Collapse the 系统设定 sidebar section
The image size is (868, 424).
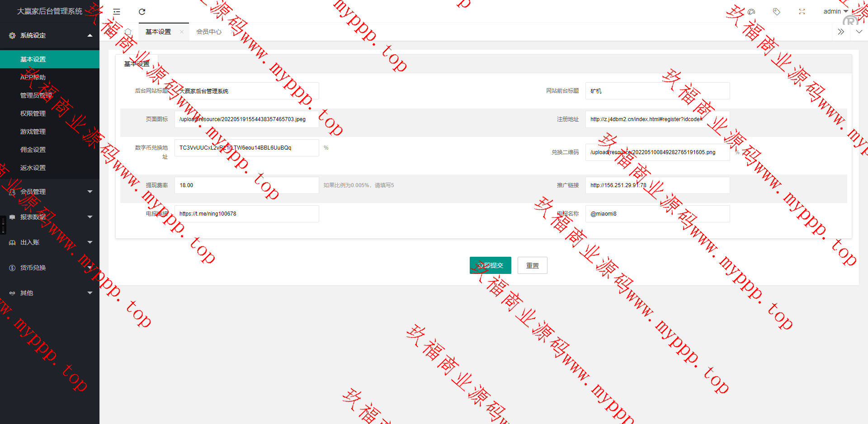(x=50, y=35)
